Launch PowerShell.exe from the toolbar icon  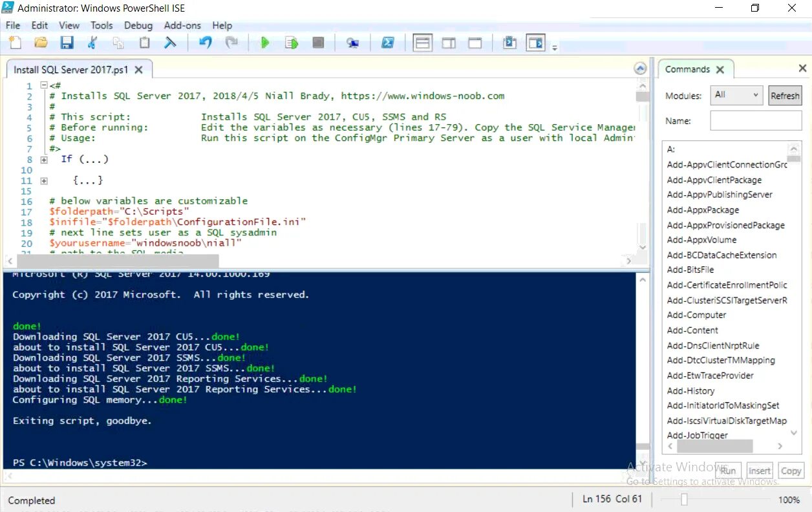[x=388, y=42]
